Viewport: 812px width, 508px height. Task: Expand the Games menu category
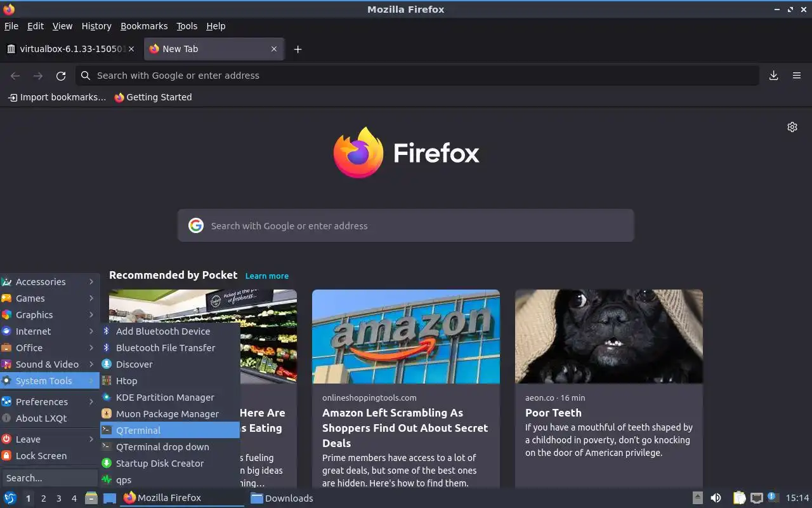click(x=49, y=298)
